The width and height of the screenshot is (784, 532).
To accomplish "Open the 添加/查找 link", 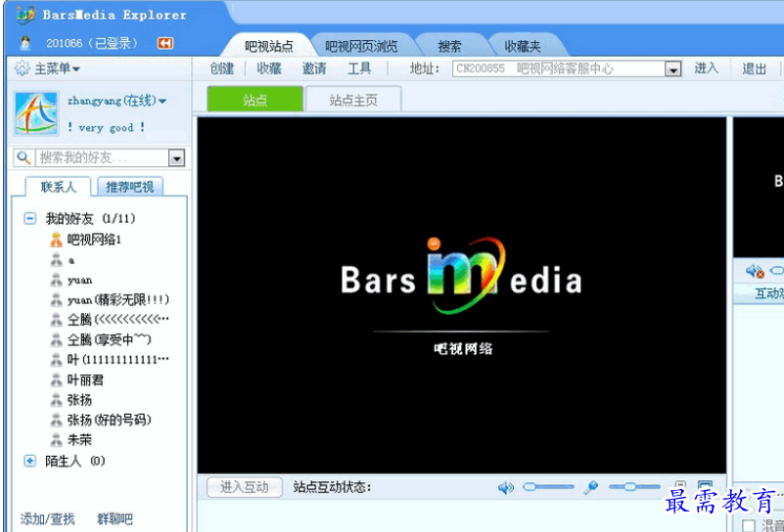I will click(x=47, y=519).
